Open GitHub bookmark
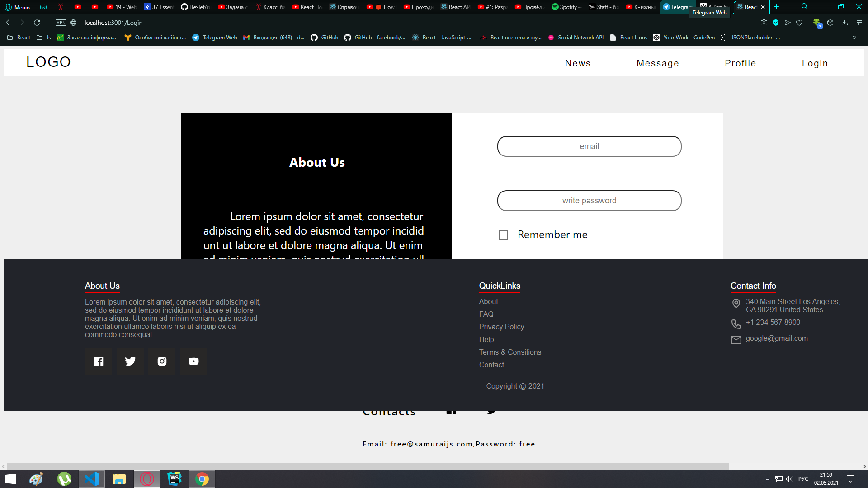 (x=325, y=38)
